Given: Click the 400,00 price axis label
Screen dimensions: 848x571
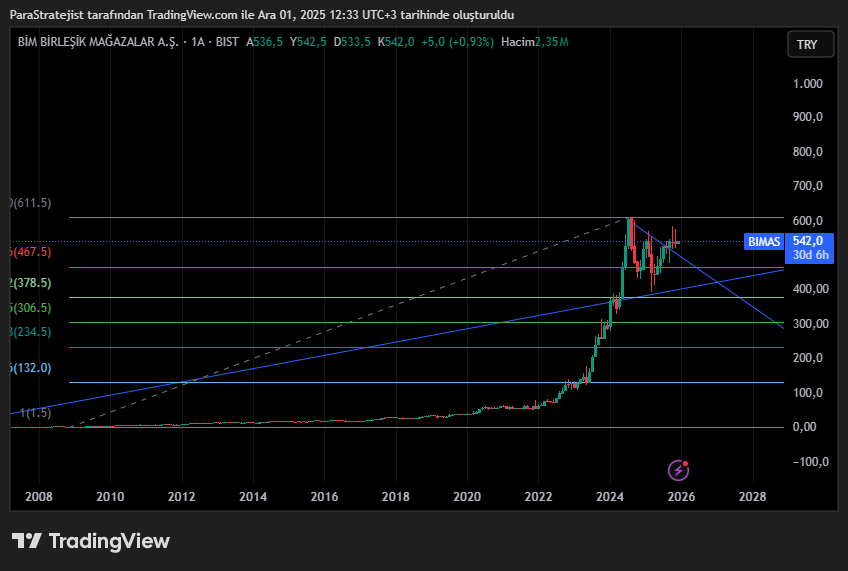Looking at the screenshot, I should click(x=811, y=289).
